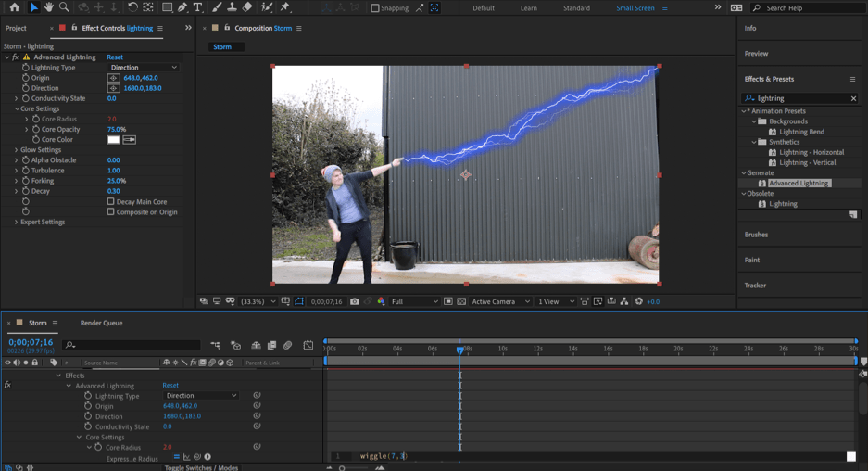Viewport: 868px width, 471px height.
Task: Open Lightning Type dropdown in Effect Controls
Action: click(143, 68)
